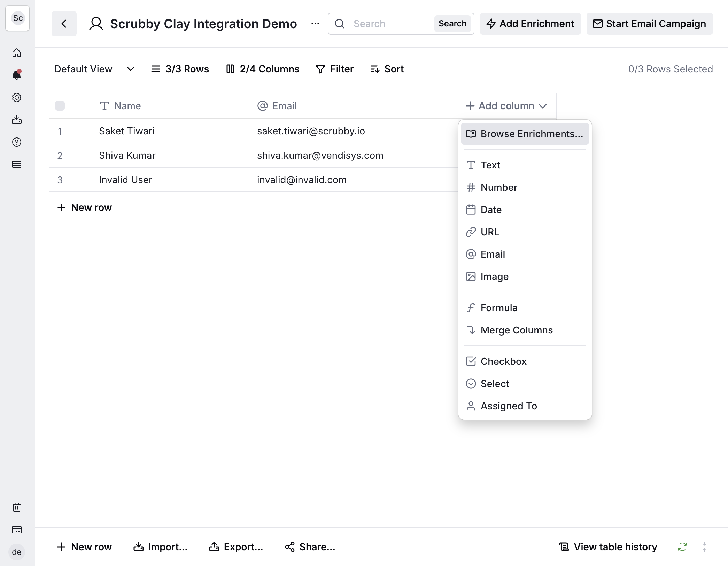The height and width of the screenshot is (566, 728).
Task: Click the download tray sidebar icon
Action: (17, 120)
